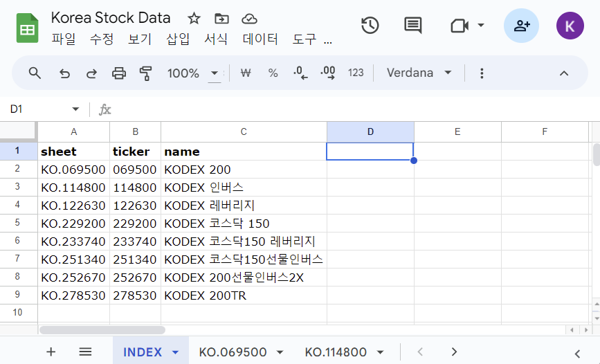This screenshot has height=364, width=600.
Task: Select header cell 'ticker'
Action: (x=135, y=152)
